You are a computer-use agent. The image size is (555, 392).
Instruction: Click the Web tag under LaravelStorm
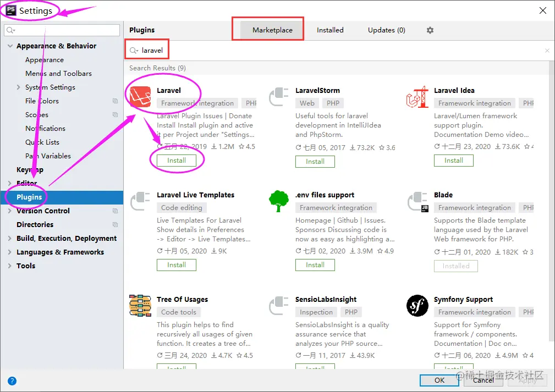[x=307, y=103]
